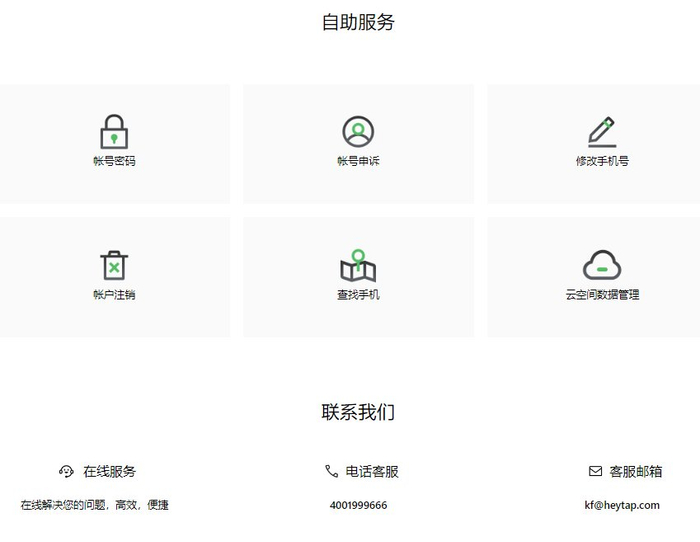Click the pencil icon for 修改手机号
The height and width of the screenshot is (542, 700).
(x=602, y=132)
